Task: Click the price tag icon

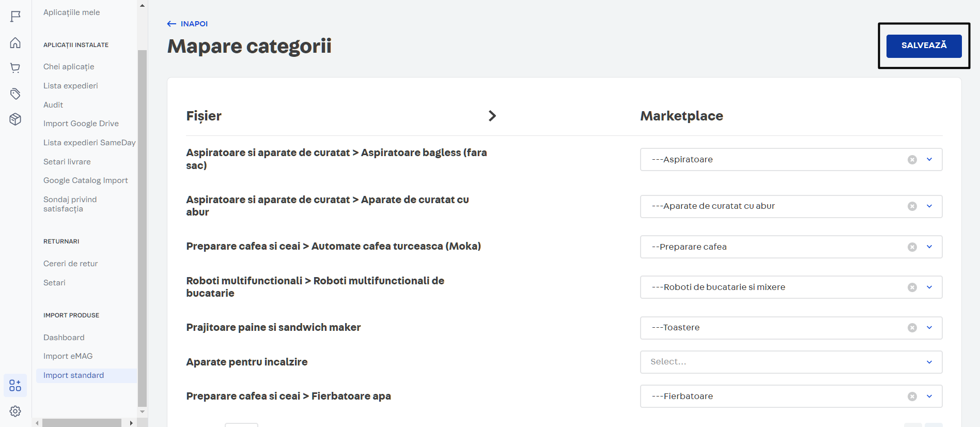Action: [x=15, y=94]
